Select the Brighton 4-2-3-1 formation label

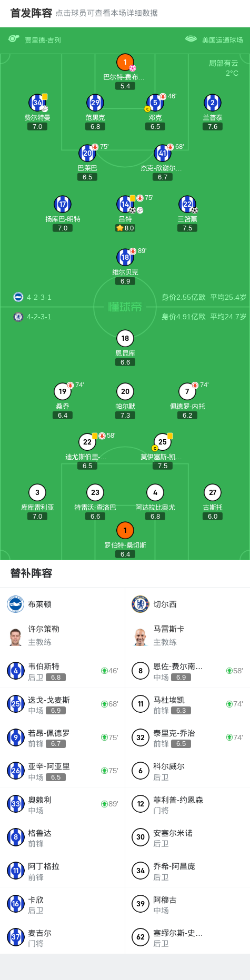point(39,297)
